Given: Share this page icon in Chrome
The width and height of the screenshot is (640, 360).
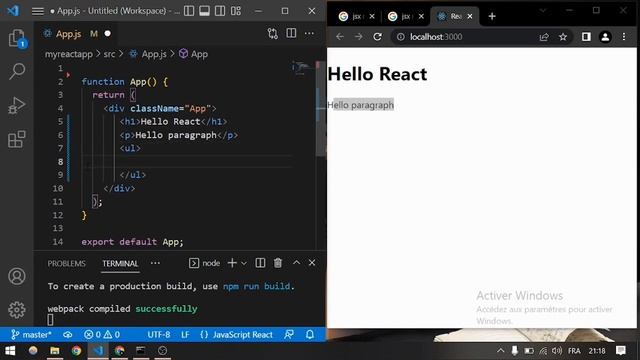Looking at the screenshot, I should click(x=544, y=37).
